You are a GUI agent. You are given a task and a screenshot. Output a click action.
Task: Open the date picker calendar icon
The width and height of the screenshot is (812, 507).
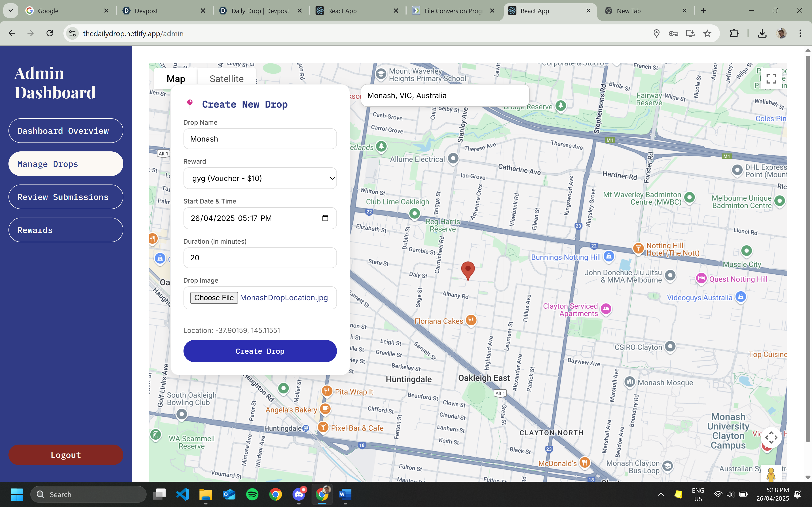325,218
